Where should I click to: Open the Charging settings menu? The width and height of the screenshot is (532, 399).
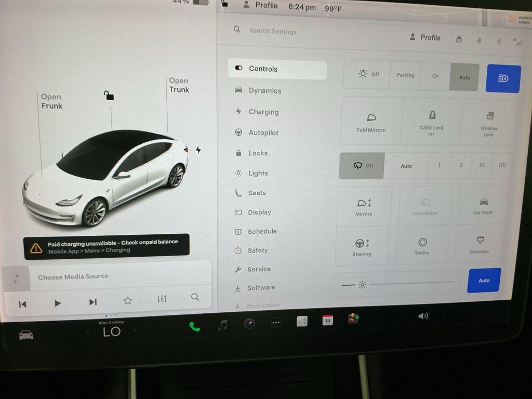tap(263, 112)
